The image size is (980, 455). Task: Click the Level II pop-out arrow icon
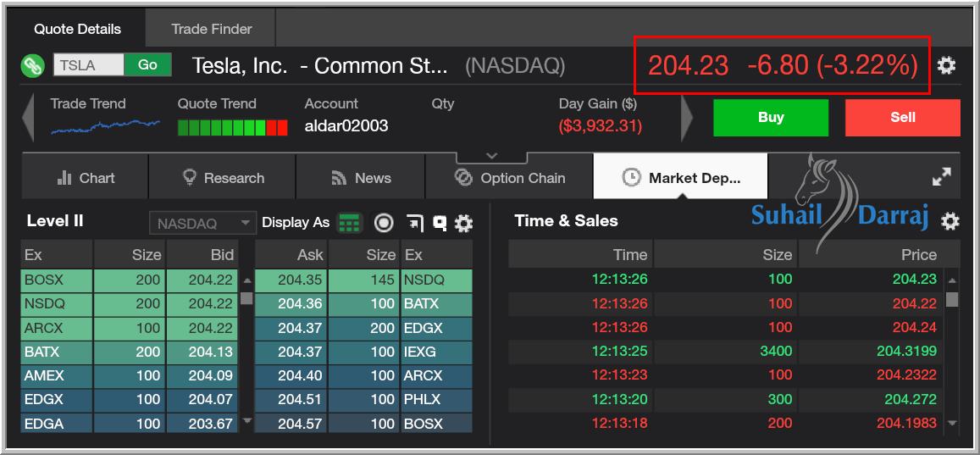(x=415, y=223)
